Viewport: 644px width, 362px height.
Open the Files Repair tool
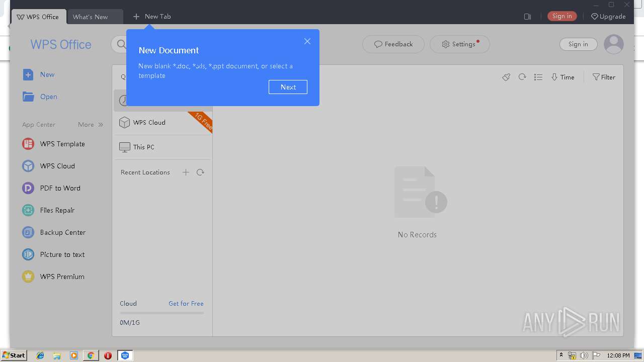tap(49, 210)
